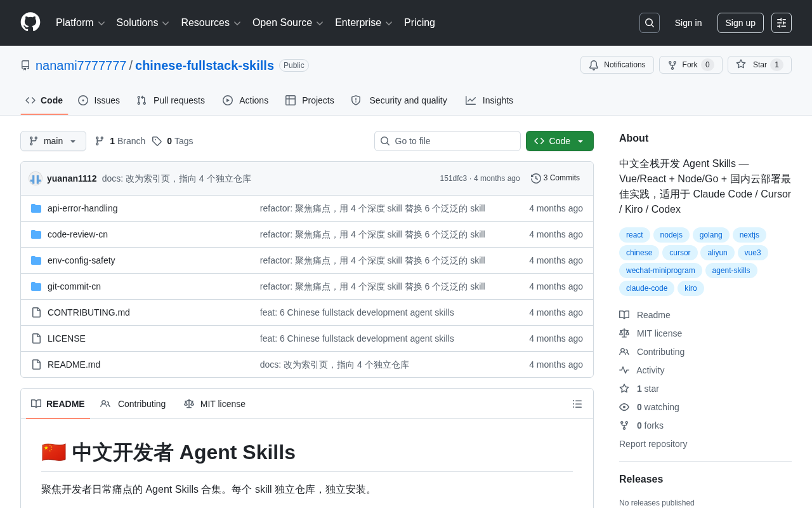
Task: Open the nodejs topic tag
Action: click(671, 235)
